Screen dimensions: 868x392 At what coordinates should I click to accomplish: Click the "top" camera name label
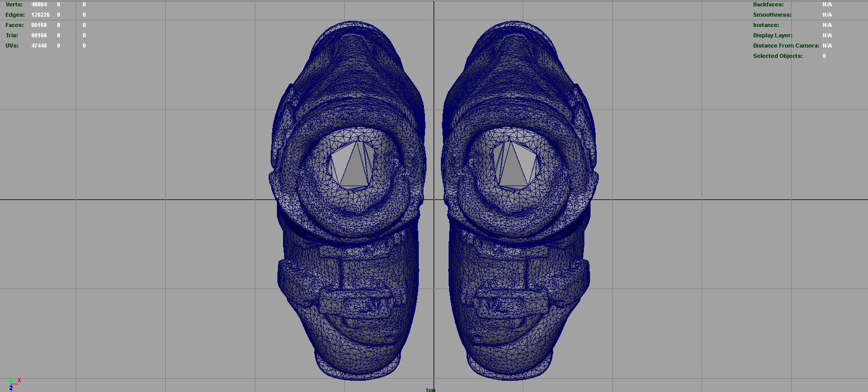[430, 389]
